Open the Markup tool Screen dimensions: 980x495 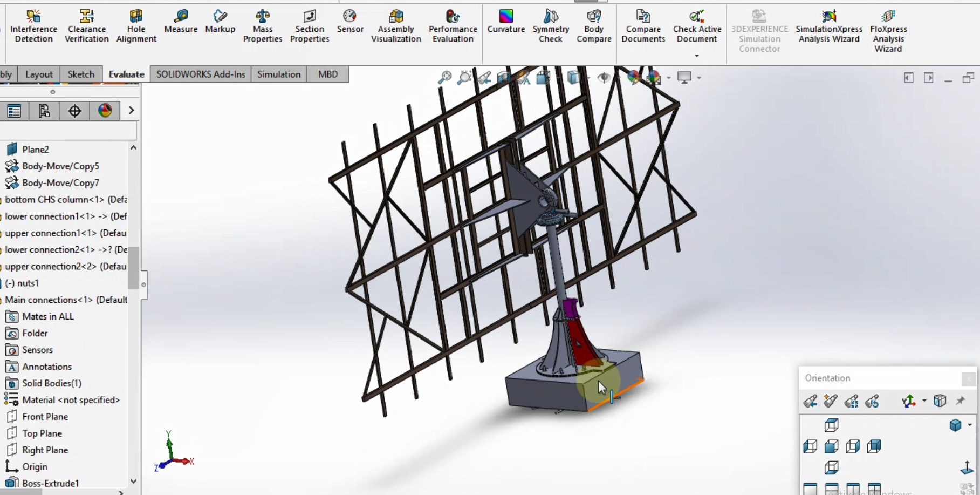tap(220, 22)
